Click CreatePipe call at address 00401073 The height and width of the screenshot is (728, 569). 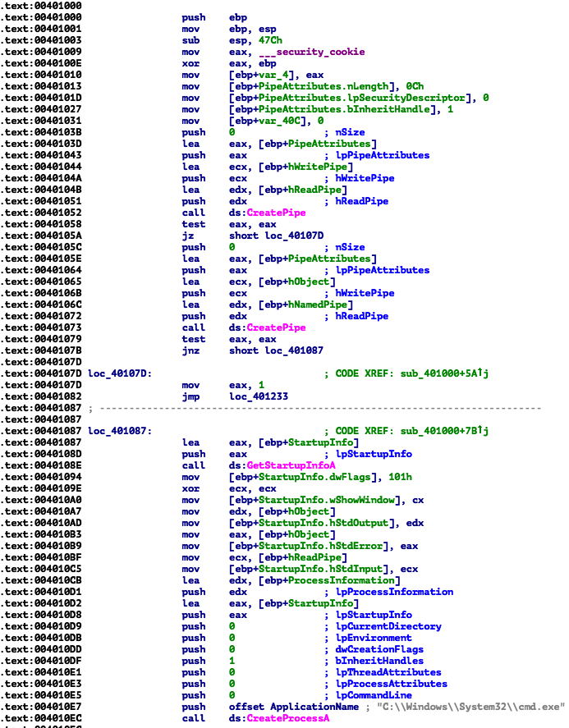coord(282,327)
